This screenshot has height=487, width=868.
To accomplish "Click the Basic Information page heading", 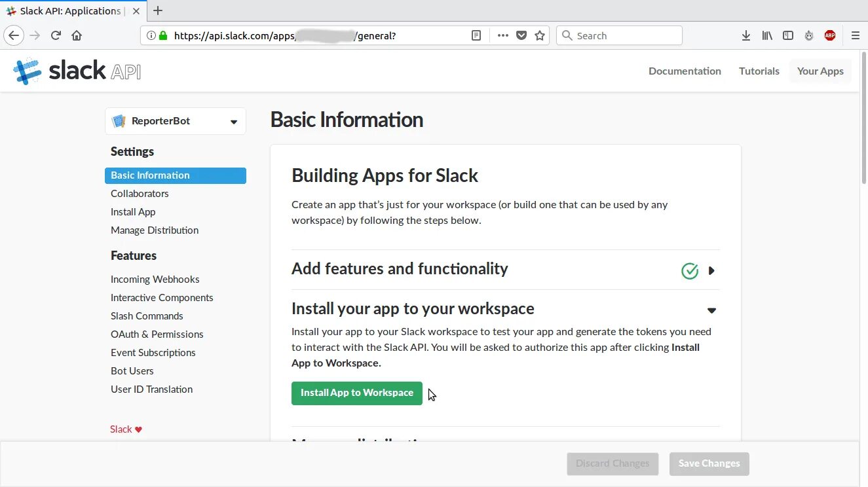I will coord(347,120).
